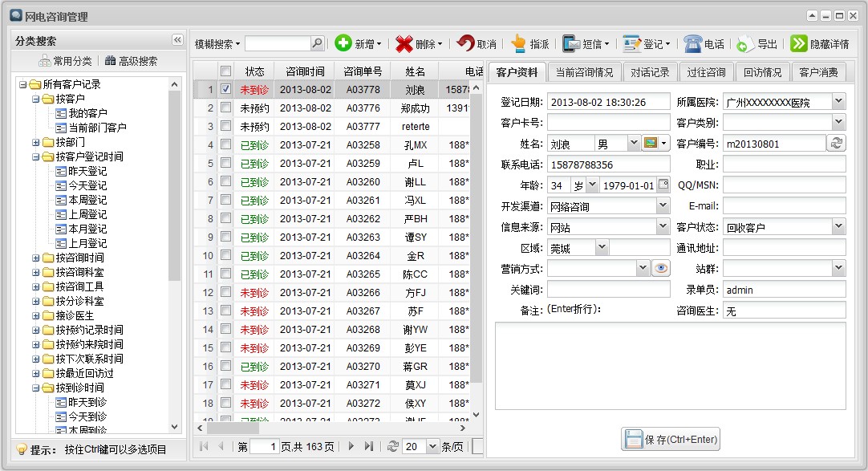Click the 电话 telephone icon
Screen dimensions: 868x471
[x=692, y=43]
